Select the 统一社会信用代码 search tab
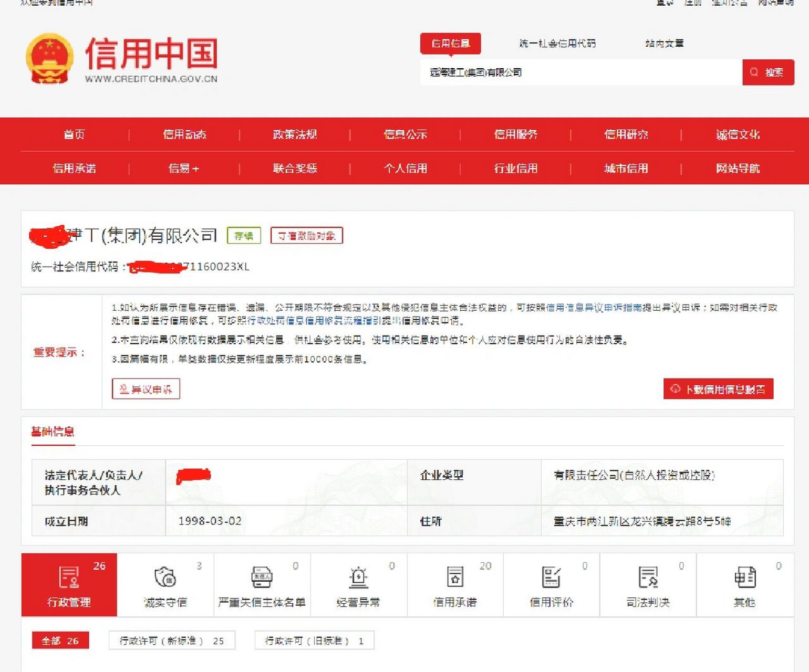Screen dimensions: 809x672 tap(557, 44)
